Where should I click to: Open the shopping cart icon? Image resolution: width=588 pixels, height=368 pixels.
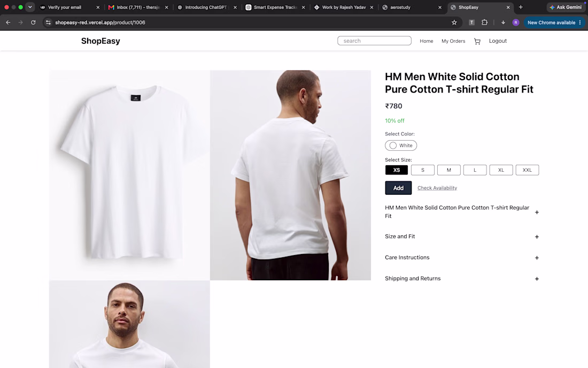click(x=477, y=41)
